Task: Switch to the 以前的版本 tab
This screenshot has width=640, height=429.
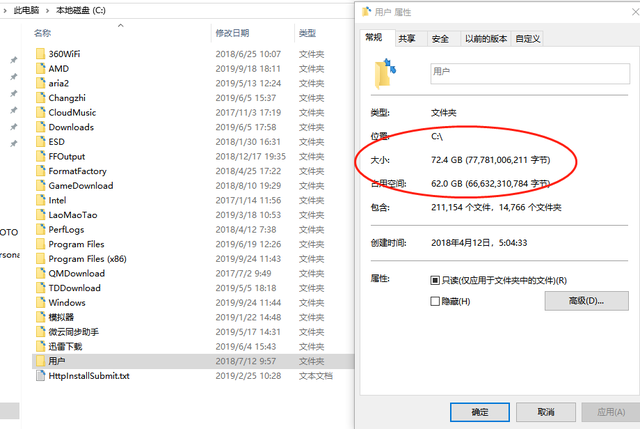Action: tap(486, 39)
